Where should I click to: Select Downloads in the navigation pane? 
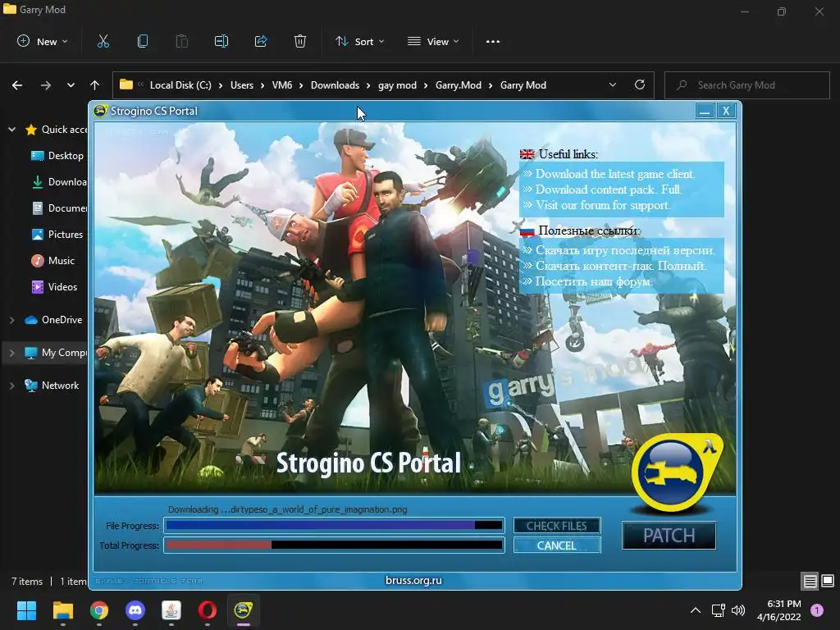59,181
